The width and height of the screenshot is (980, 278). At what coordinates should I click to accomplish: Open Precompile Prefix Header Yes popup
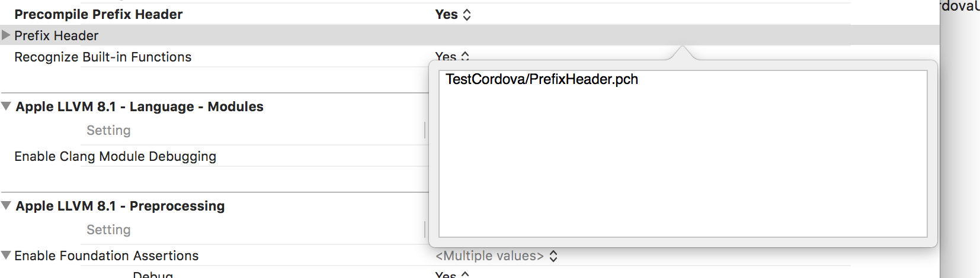coord(453,15)
